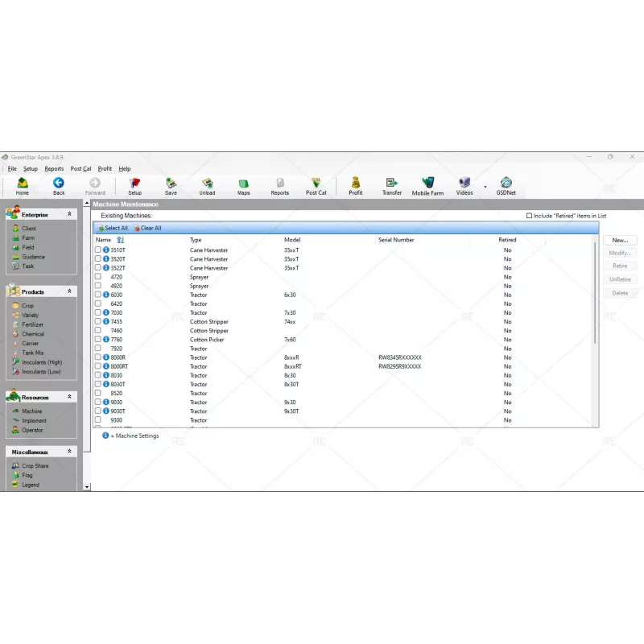
Task: Check the box for machine 3510T
Action: click(x=98, y=250)
